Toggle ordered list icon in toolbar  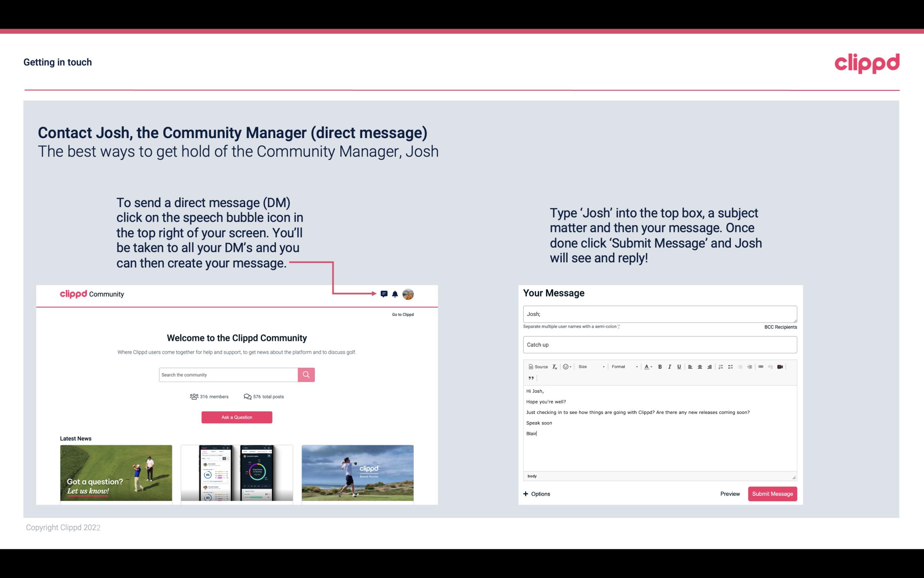pyautogui.click(x=722, y=366)
